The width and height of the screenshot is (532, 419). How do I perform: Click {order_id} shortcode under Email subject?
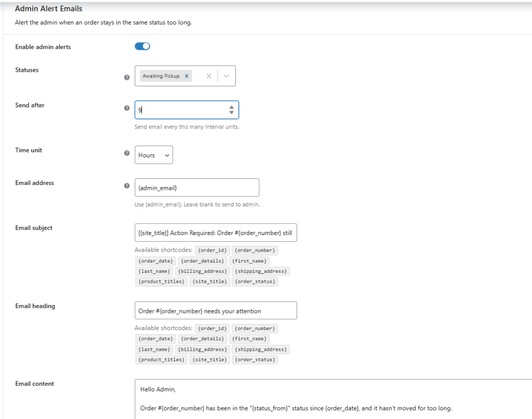(x=212, y=251)
